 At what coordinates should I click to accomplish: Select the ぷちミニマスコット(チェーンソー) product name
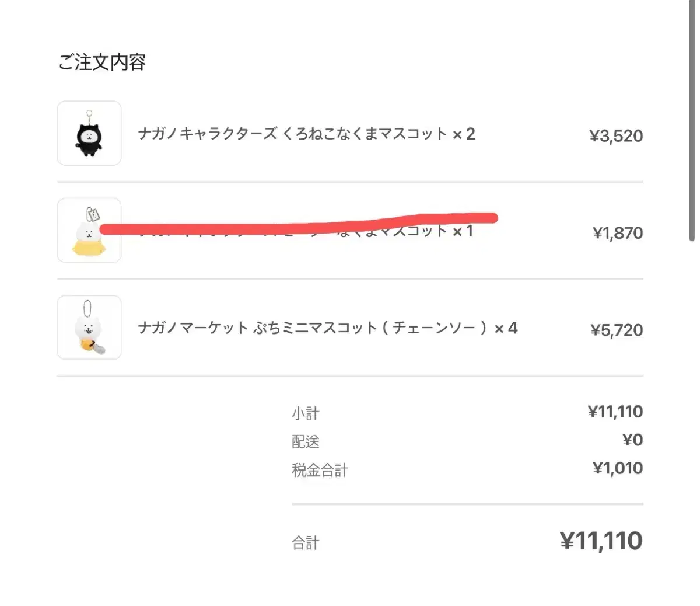[x=315, y=328]
